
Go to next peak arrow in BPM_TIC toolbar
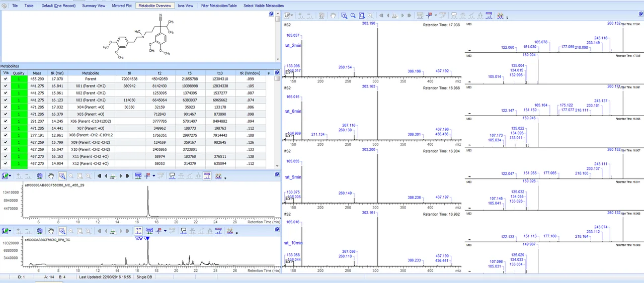[x=121, y=231]
